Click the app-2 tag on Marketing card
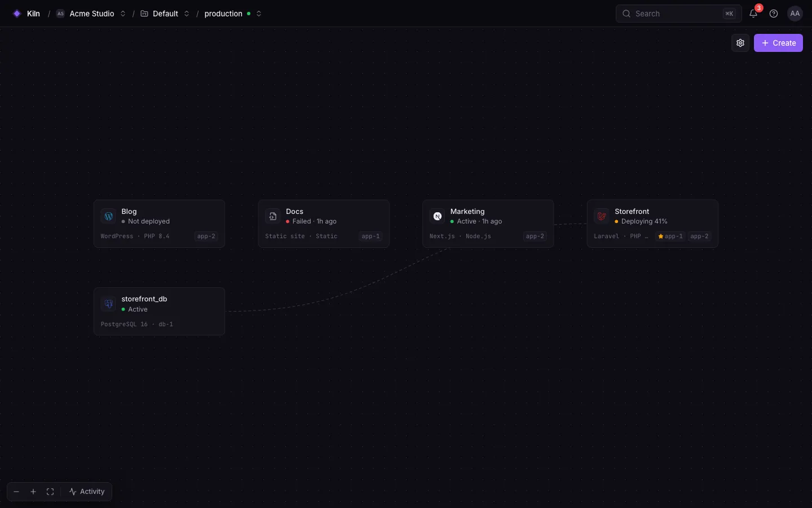This screenshot has height=508, width=812. click(535, 237)
